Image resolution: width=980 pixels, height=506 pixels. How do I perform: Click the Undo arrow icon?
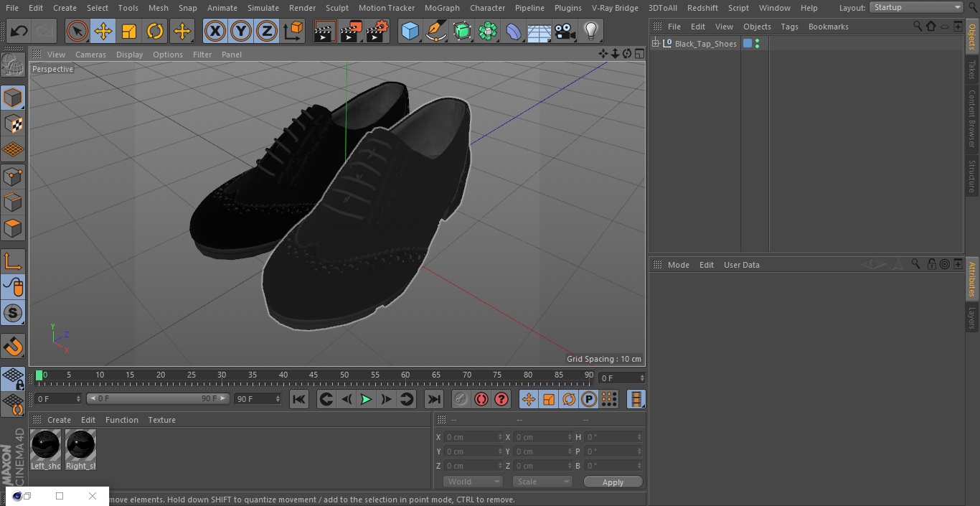19,32
